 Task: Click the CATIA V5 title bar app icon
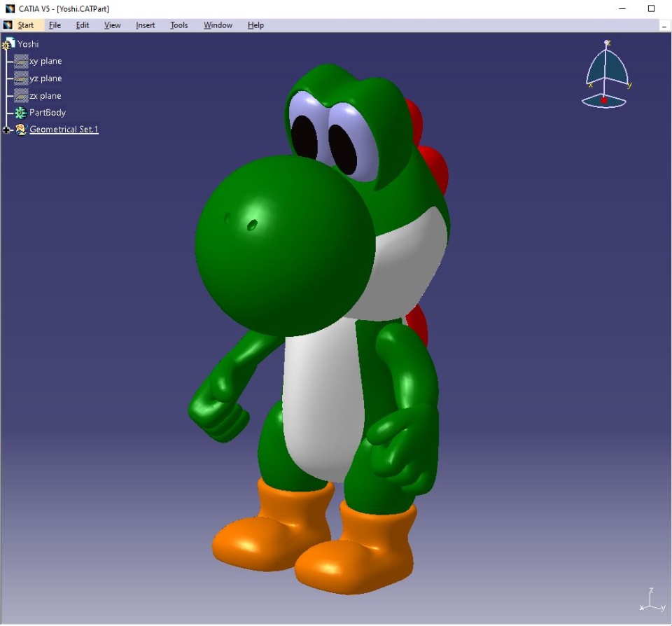coord(10,8)
